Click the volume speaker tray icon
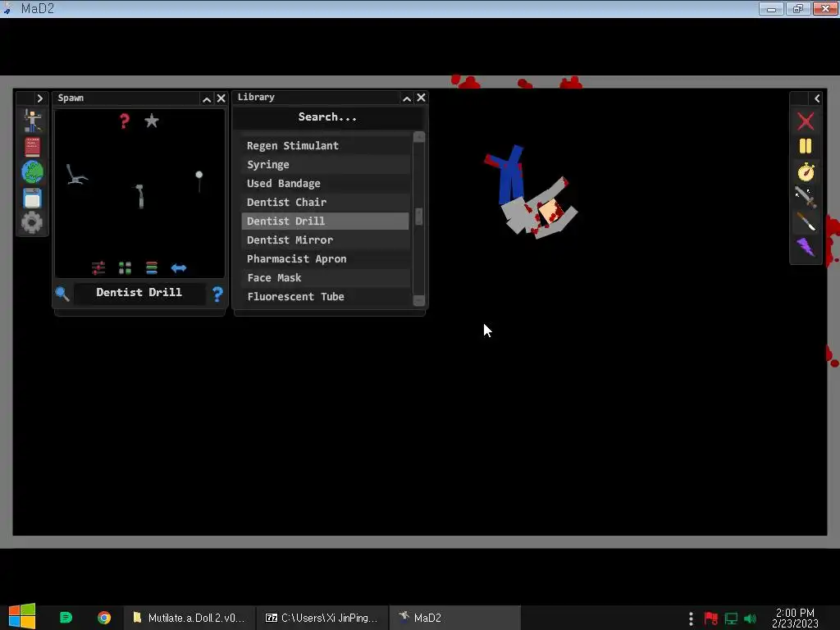The width and height of the screenshot is (840, 630). (750, 619)
